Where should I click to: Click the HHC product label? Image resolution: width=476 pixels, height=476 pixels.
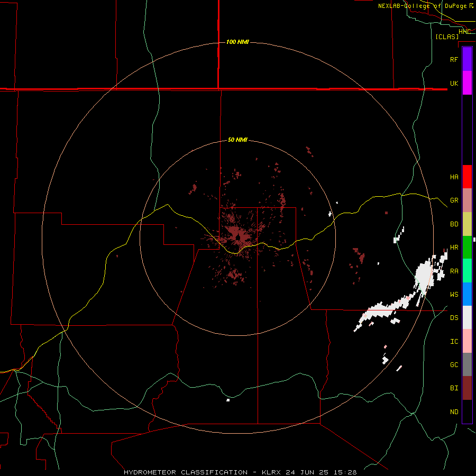[464, 32]
